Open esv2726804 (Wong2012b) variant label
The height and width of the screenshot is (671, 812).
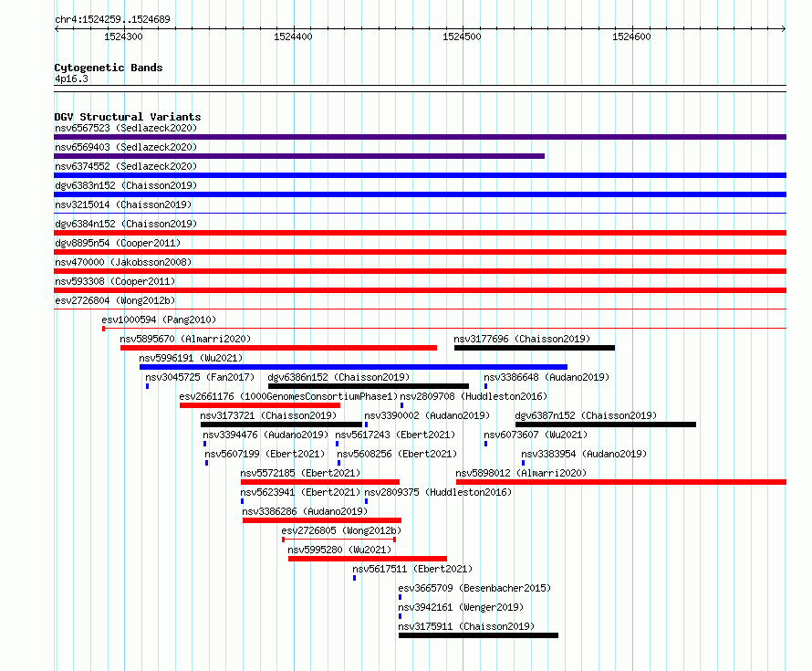tap(115, 300)
